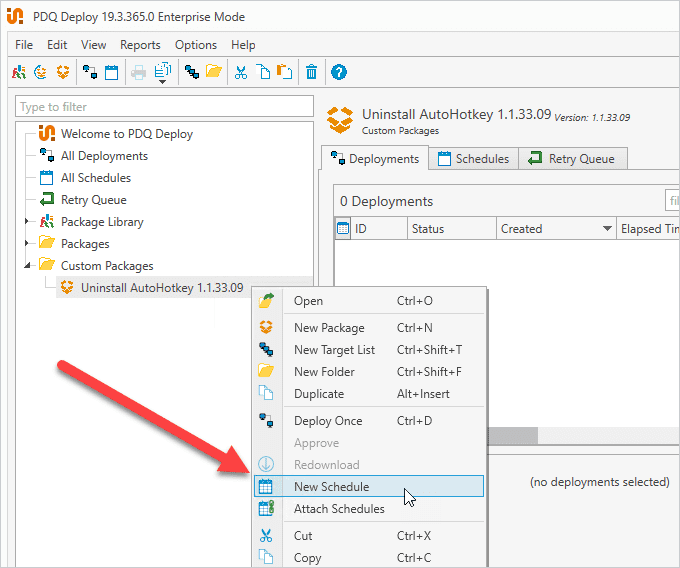
Task: Choose Copy from the context menu
Action: click(x=369, y=558)
